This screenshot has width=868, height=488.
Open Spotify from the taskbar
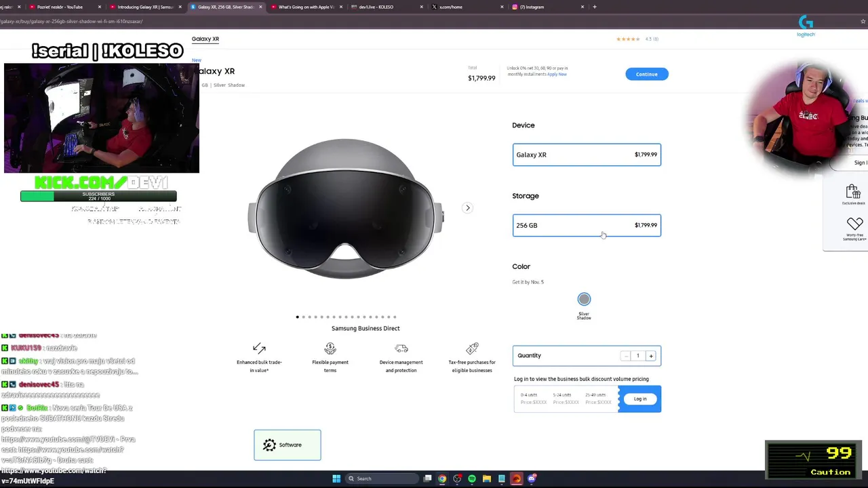pyautogui.click(x=472, y=479)
